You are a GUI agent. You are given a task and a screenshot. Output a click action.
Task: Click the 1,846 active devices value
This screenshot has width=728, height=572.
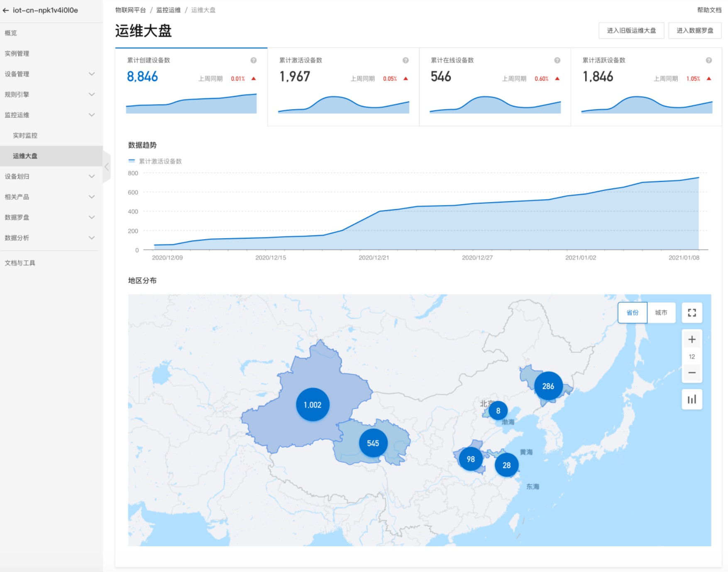[598, 76]
